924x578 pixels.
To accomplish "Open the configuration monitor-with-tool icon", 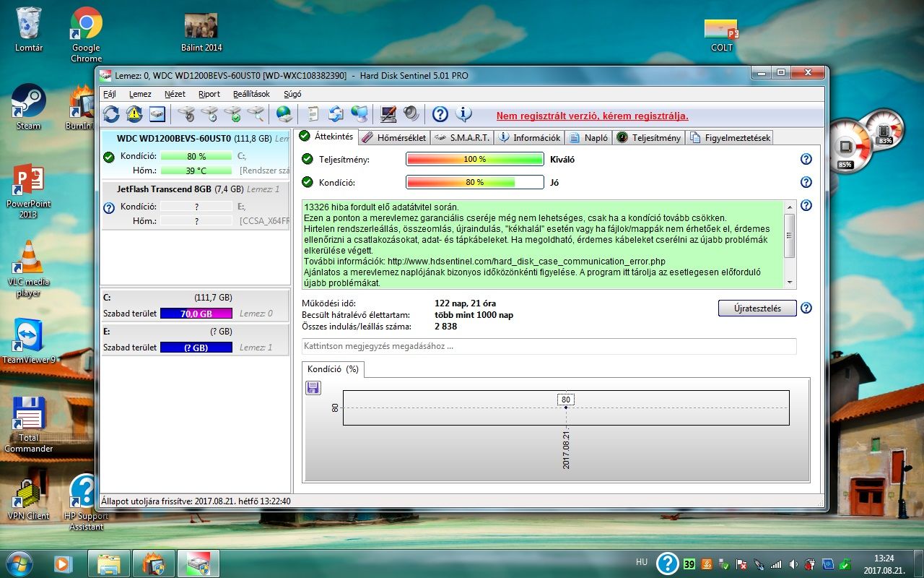I will coord(388,114).
